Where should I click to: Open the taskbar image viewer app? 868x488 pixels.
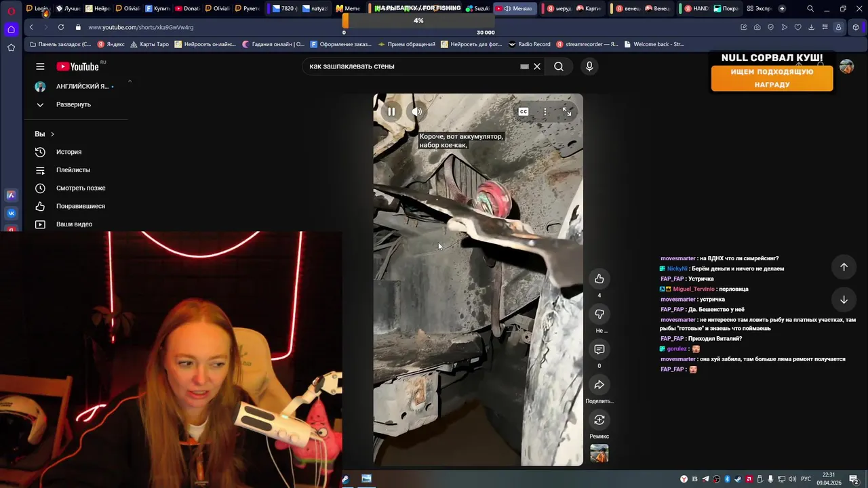pos(366,479)
